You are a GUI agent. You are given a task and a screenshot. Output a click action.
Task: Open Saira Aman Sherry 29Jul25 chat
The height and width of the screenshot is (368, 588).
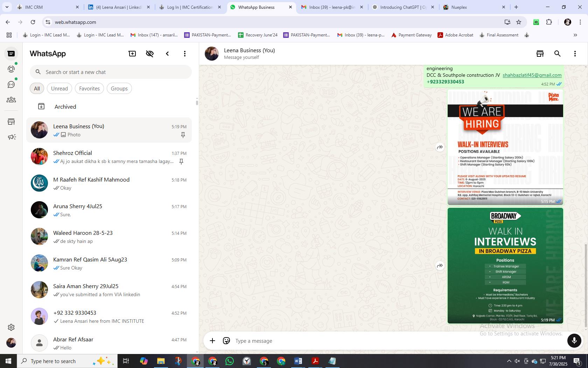click(109, 290)
